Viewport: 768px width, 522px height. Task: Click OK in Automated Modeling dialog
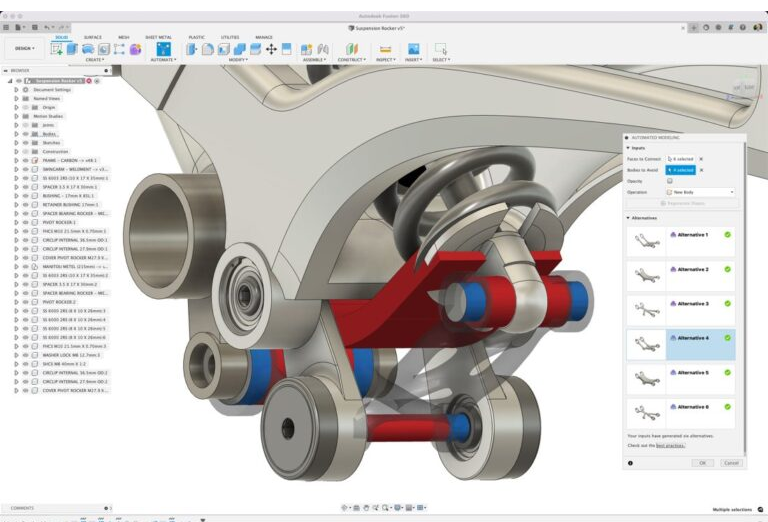[x=702, y=463]
